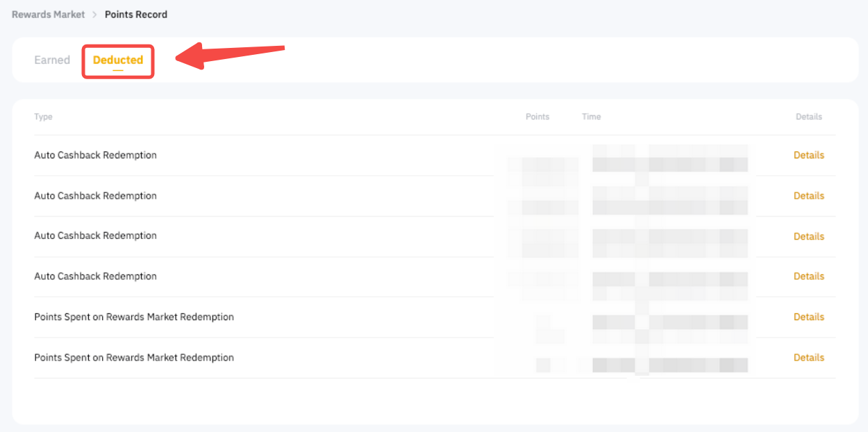868x432 pixels.
Task: Click the Time column header
Action: [591, 117]
